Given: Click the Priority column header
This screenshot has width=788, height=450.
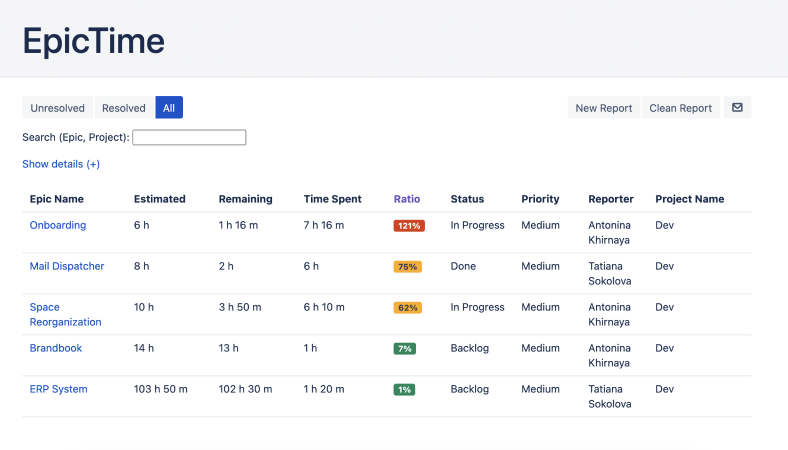Looking at the screenshot, I should 540,199.
